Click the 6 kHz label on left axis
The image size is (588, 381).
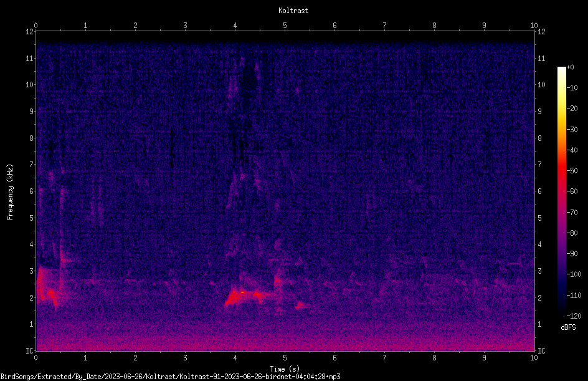[31, 191]
